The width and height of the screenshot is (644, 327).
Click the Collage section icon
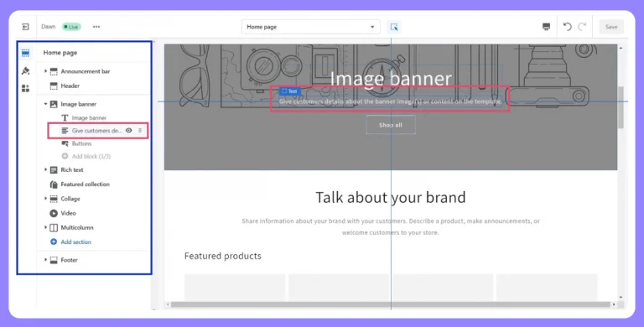[x=54, y=199]
